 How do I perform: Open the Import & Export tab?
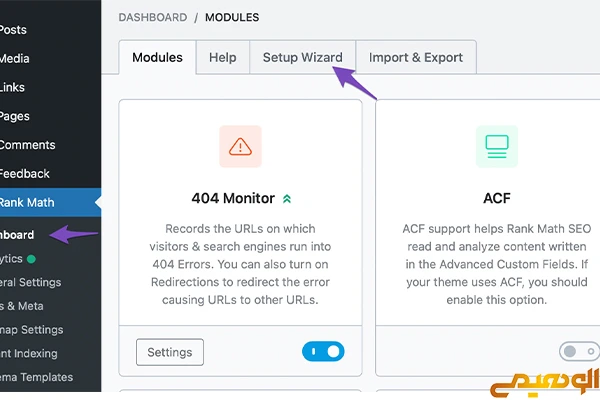pyautogui.click(x=416, y=57)
